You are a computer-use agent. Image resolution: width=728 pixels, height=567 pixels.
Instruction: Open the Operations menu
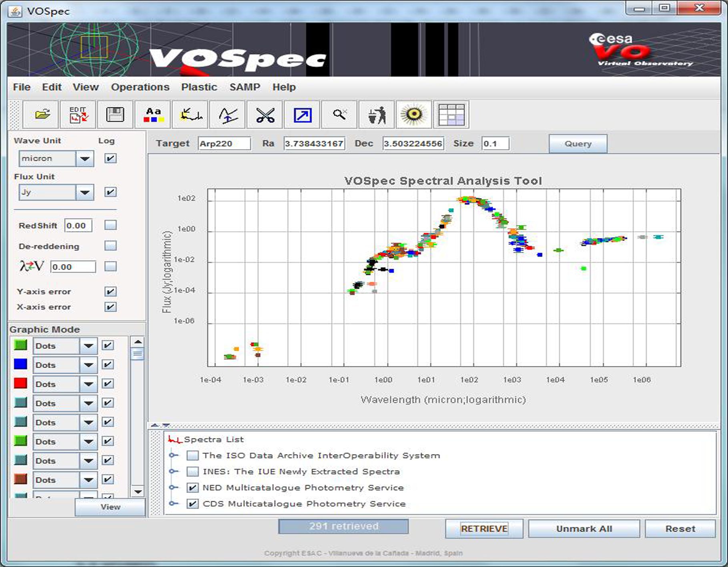[140, 87]
